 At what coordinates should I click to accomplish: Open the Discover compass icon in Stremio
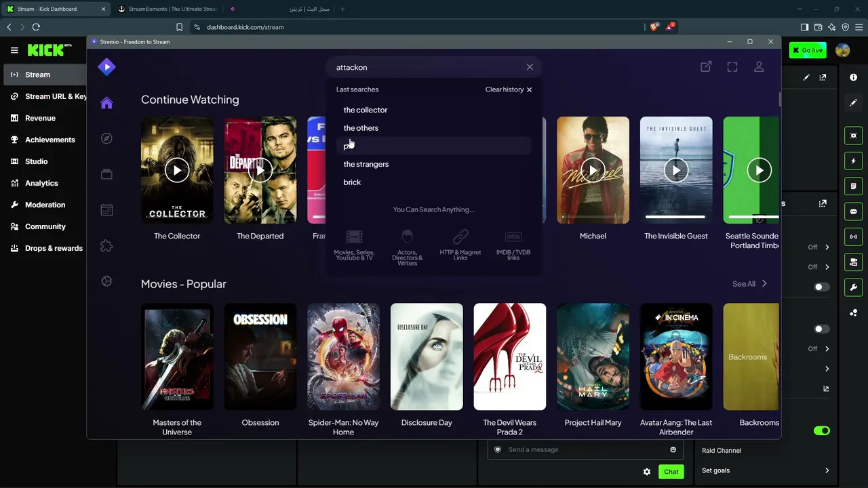tap(106, 138)
